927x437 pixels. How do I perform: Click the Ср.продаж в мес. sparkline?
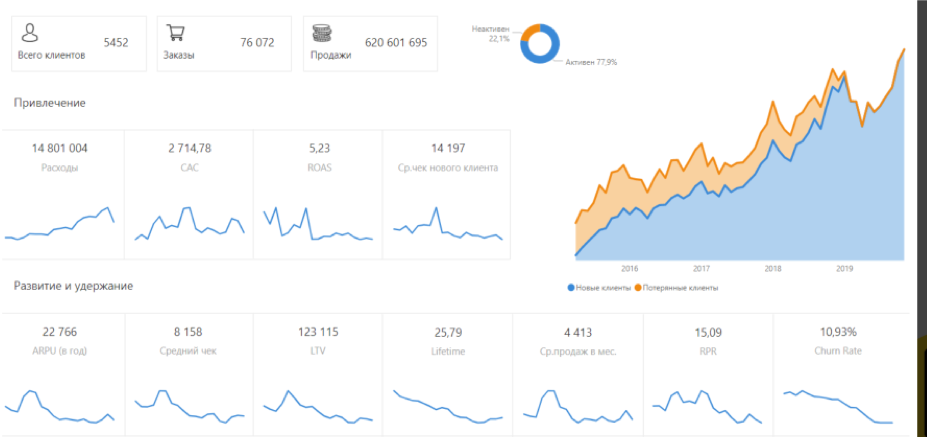click(578, 405)
